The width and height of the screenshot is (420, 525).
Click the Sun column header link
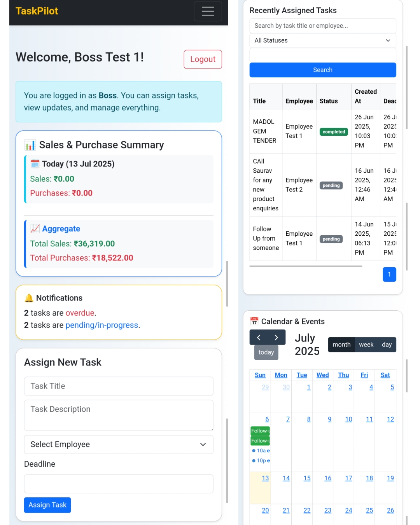(x=260, y=375)
